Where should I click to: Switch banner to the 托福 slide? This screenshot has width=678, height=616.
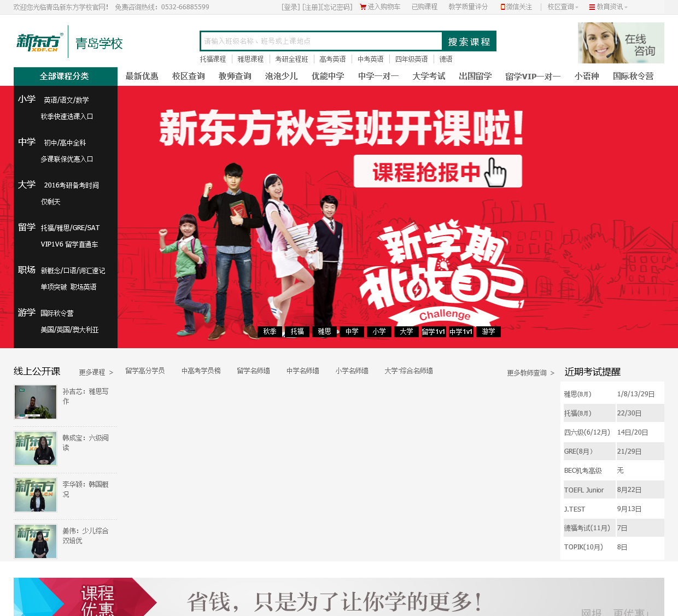(297, 331)
